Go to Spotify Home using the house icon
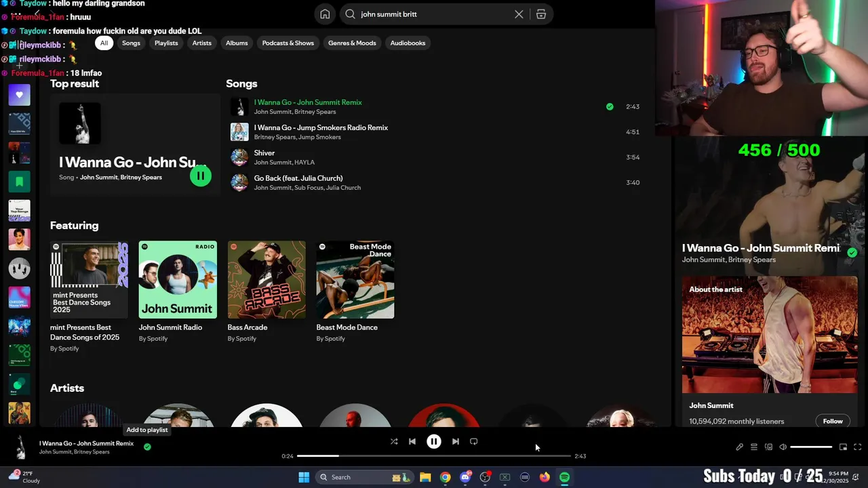This screenshot has width=868, height=488. 325,14
